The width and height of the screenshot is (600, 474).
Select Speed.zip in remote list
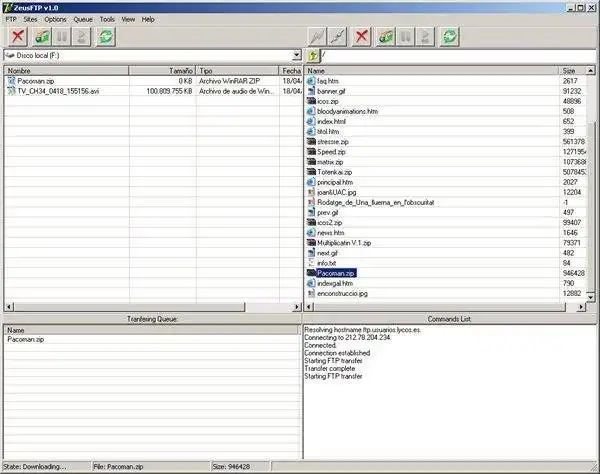click(x=331, y=152)
